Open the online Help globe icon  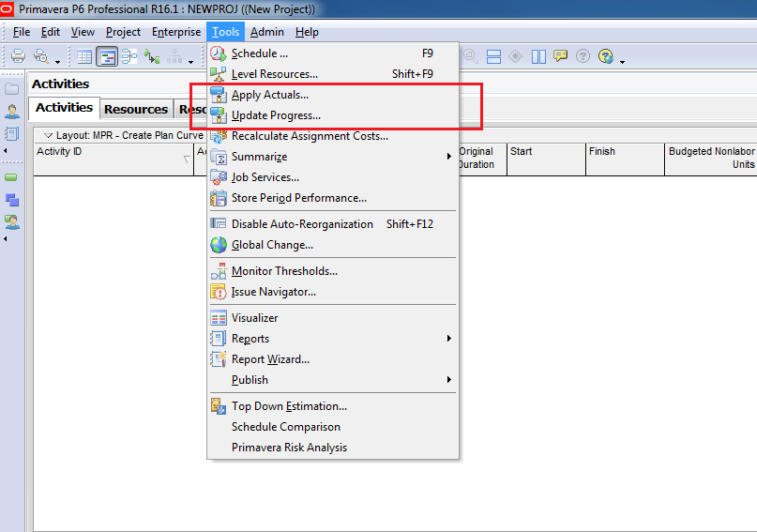coord(606,56)
